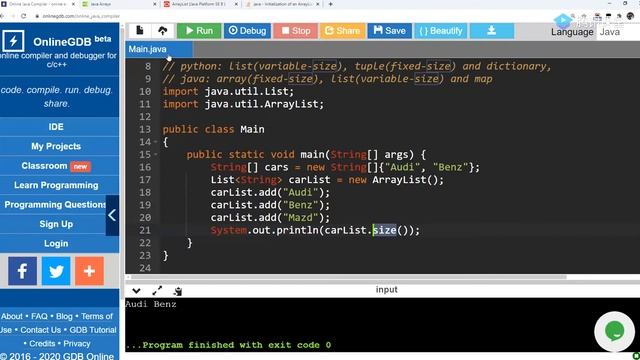Click the browser address bar URL
This screenshot has width=640, height=360.
pos(81,16)
